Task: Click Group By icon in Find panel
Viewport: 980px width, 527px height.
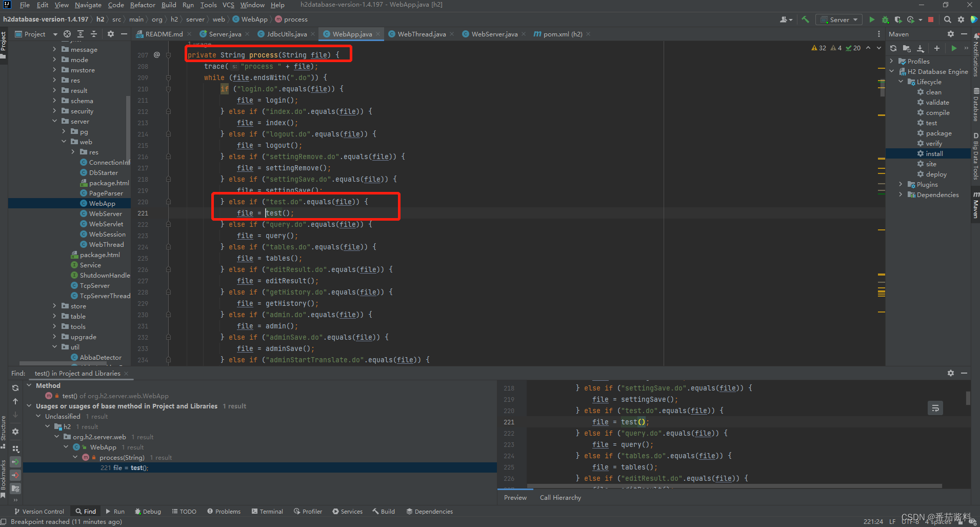Action: coord(15,448)
